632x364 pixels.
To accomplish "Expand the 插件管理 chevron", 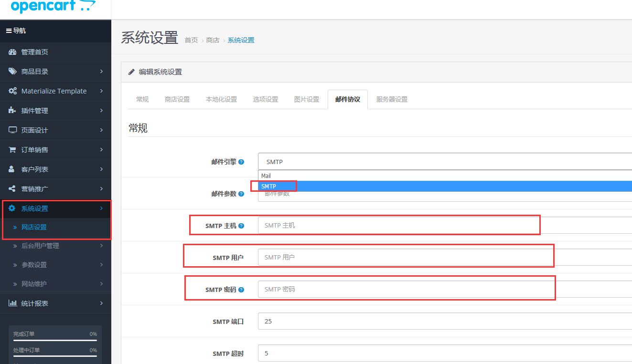I will (101, 111).
